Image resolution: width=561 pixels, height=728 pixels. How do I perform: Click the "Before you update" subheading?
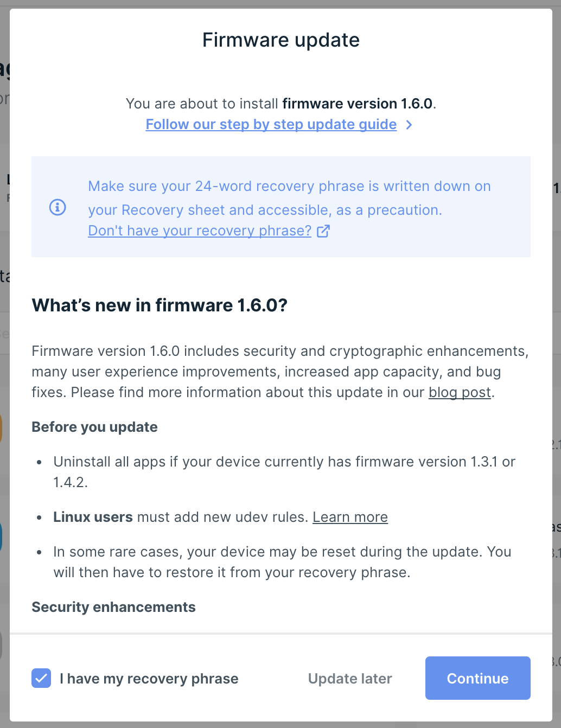click(x=94, y=427)
